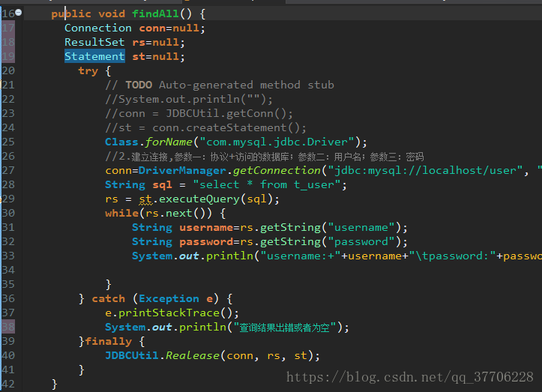Viewport: 542px width, 392px height.
Task: Click the DriverManager class name
Action: [x=182, y=170]
